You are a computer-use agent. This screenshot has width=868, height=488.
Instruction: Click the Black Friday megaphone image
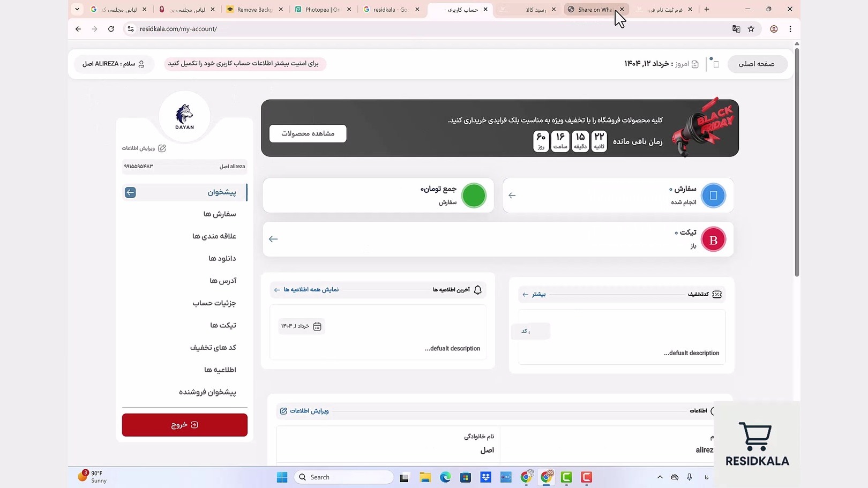[703, 127]
